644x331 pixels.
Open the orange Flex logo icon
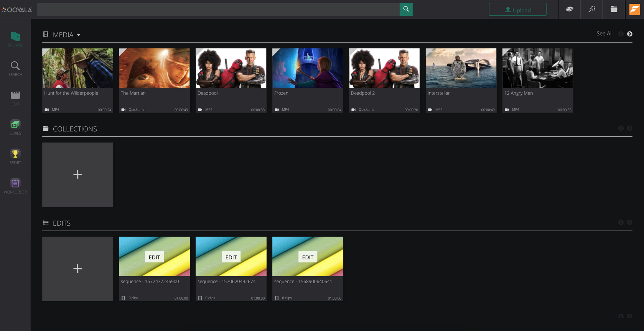point(634,9)
